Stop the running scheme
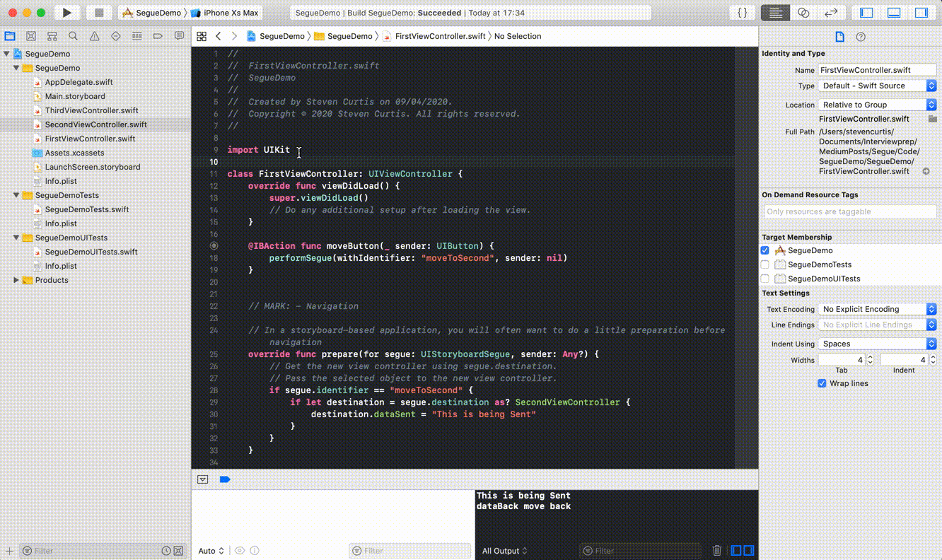The height and width of the screenshot is (560, 942). click(x=99, y=13)
